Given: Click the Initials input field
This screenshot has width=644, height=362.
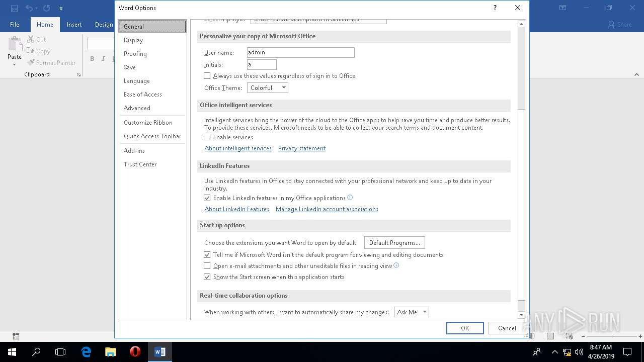Looking at the screenshot, I should click(x=262, y=64).
